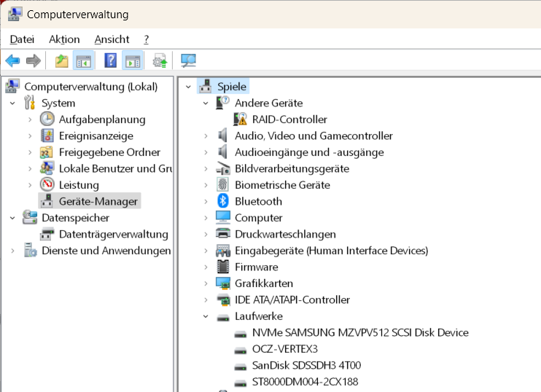Expand the Computer category
541x392 pixels.
click(x=206, y=218)
